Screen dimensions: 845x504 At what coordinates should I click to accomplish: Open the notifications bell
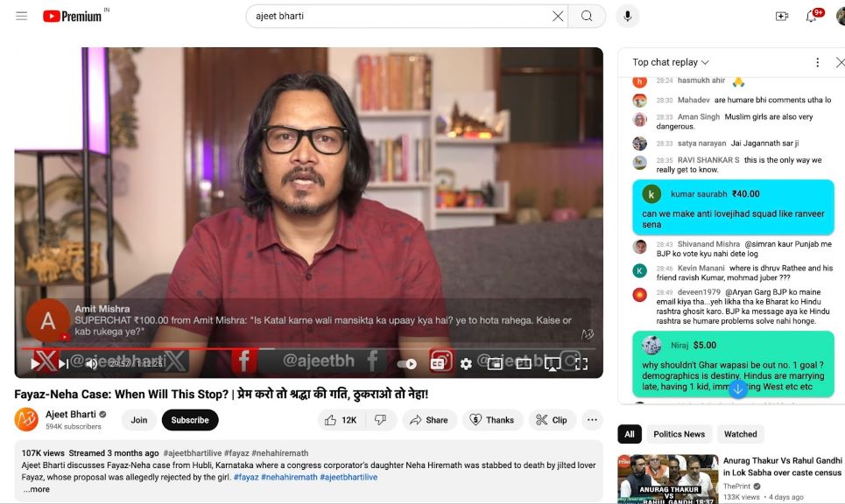click(x=812, y=16)
